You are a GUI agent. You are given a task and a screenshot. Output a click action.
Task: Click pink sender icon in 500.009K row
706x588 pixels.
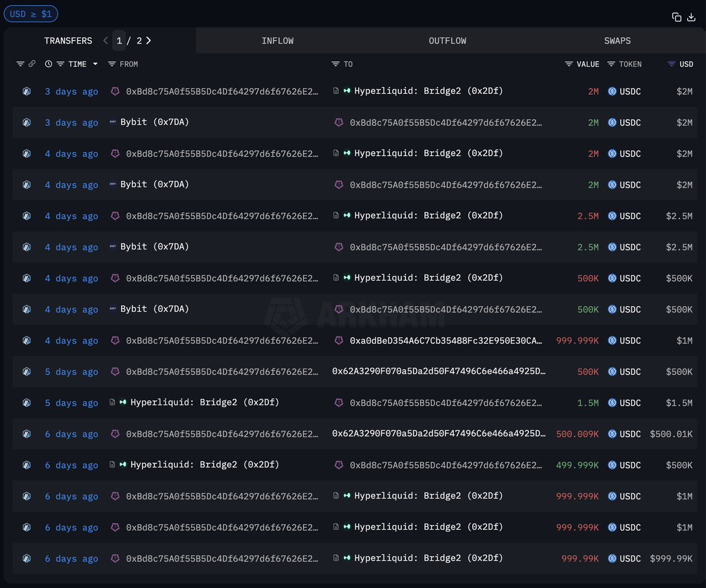tap(115, 434)
